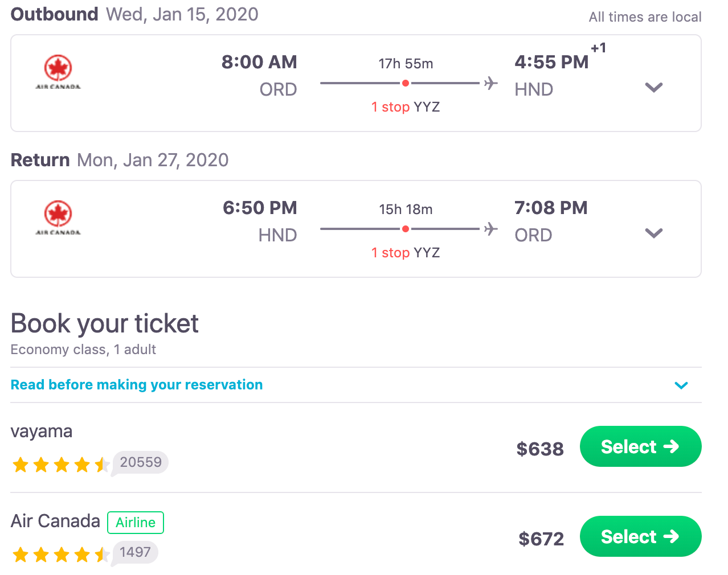Click the Air Canada logo on return flight

[x=58, y=218]
